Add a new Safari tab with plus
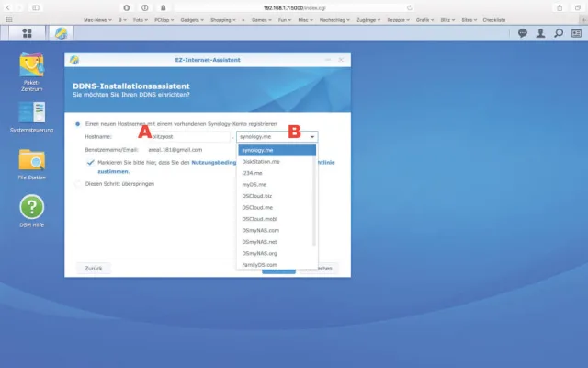This screenshot has height=368, width=588. [x=583, y=20]
